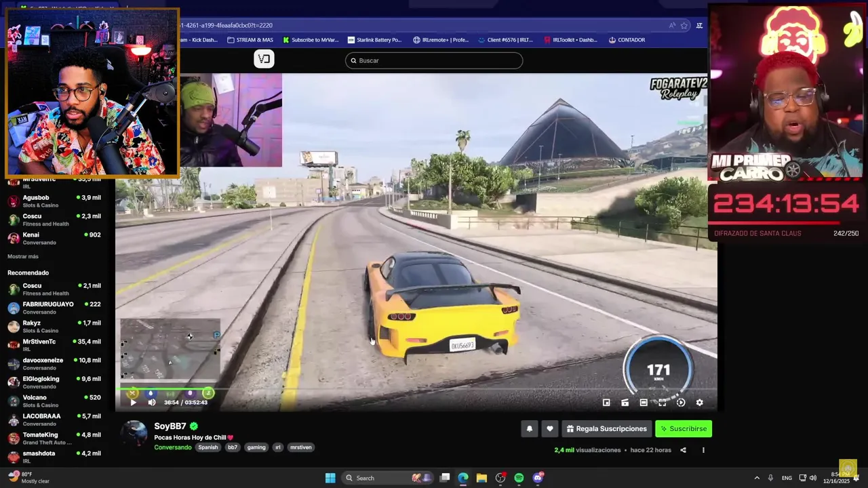This screenshot has height=488, width=868.
Task: Open Volcano recommended channel
Action: coord(54,401)
